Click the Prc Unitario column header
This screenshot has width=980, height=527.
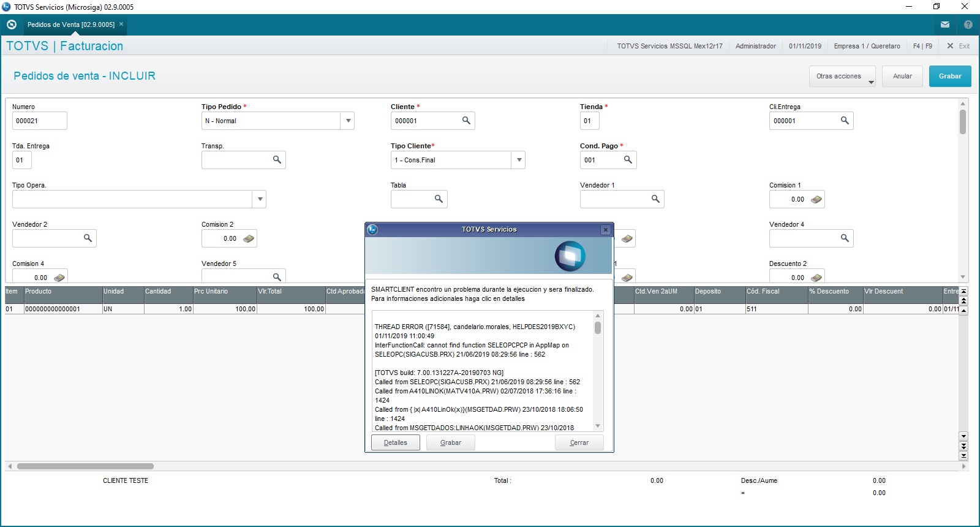pyautogui.click(x=225, y=295)
